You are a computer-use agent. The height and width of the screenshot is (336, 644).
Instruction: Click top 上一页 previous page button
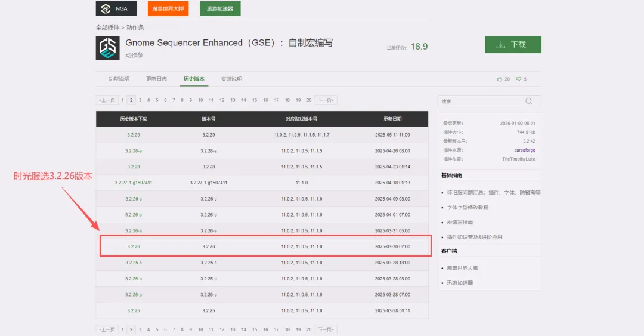pyautogui.click(x=107, y=100)
